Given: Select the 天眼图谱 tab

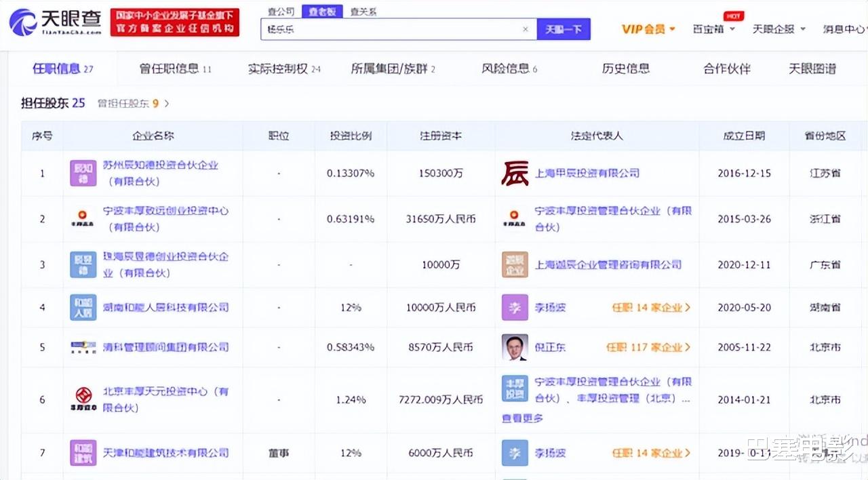Looking at the screenshot, I should [x=812, y=68].
